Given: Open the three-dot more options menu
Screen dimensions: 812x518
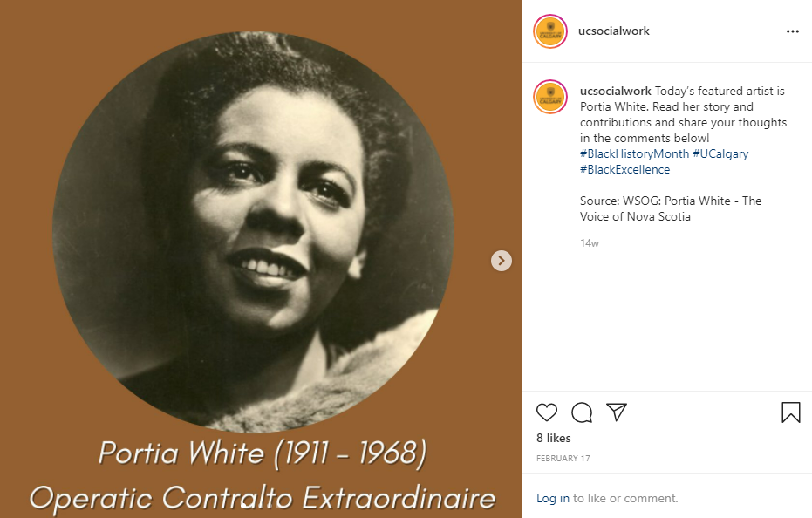Looking at the screenshot, I should coord(792,31).
